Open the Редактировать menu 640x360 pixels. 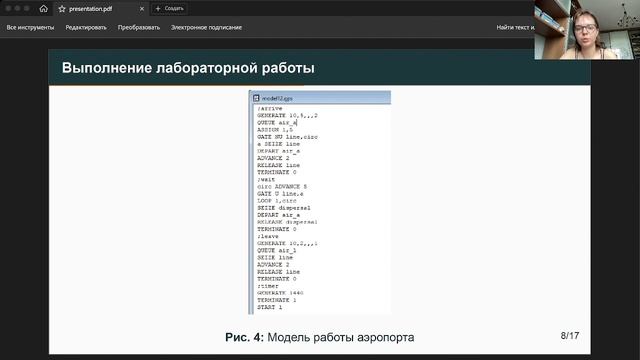tap(86, 27)
